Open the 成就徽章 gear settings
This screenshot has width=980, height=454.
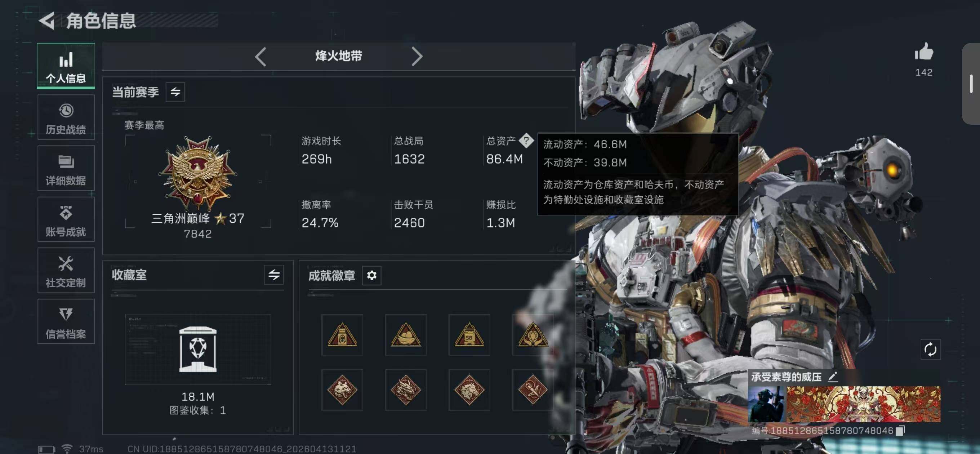[x=372, y=275]
